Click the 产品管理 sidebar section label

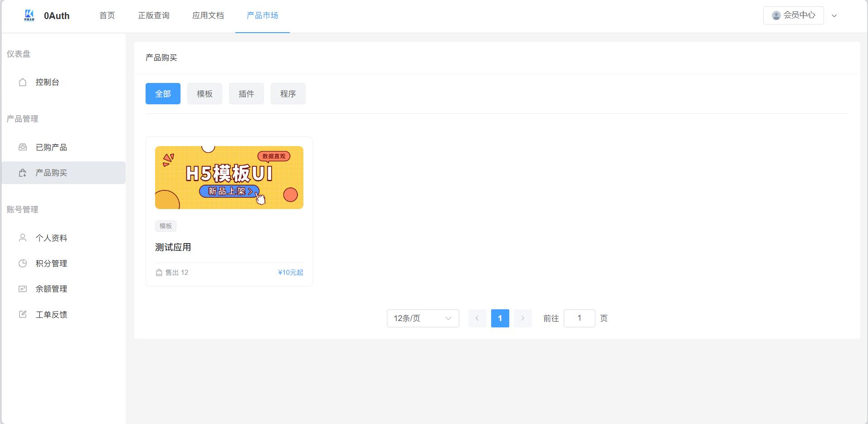[22, 119]
